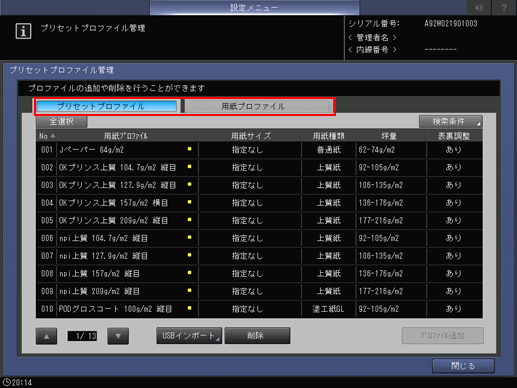
Task: Toggle the speaker sound icon
Action: tap(479, 7)
